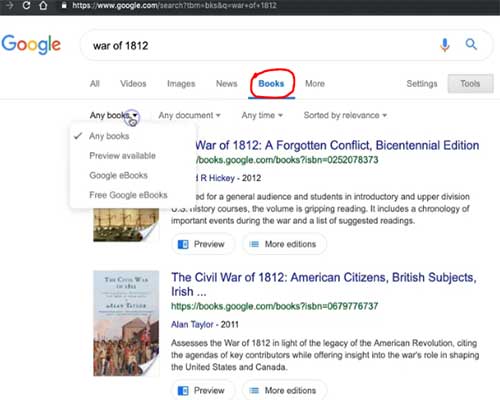Open A Forgotten Conflict, Bicentennial Edition title link
The height and width of the screenshot is (400, 500).
[337, 145]
